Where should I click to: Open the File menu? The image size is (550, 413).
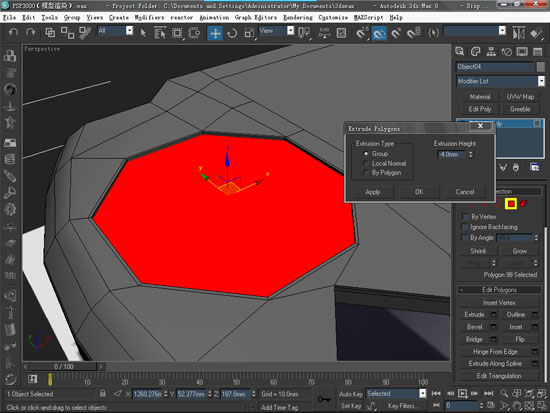[9, 18]
